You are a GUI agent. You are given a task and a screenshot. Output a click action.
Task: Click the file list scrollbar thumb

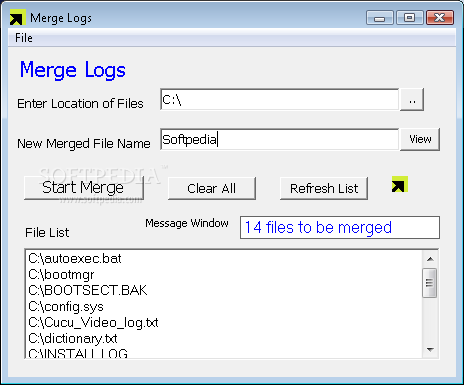click(x=429, y=283)
